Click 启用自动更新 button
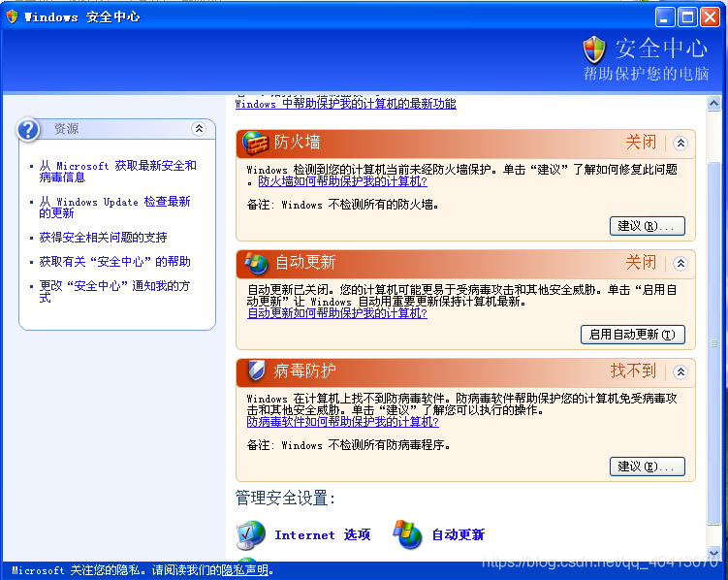 (632, 335)
